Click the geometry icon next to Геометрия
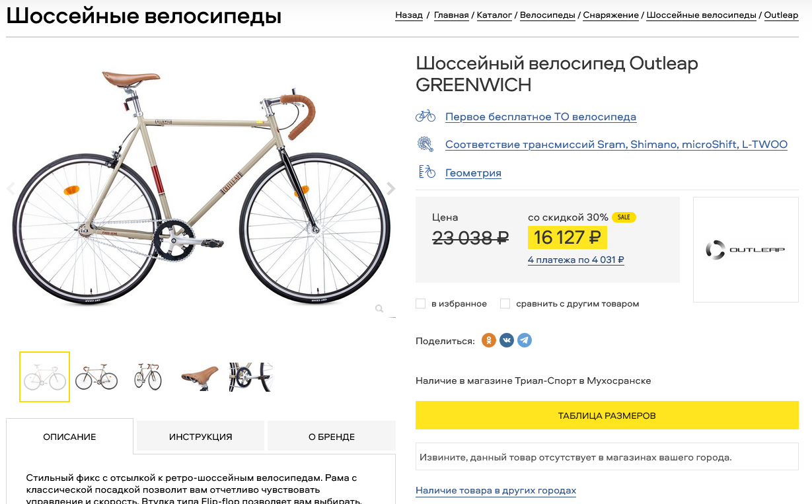812x504 pixels. point(427,172)
